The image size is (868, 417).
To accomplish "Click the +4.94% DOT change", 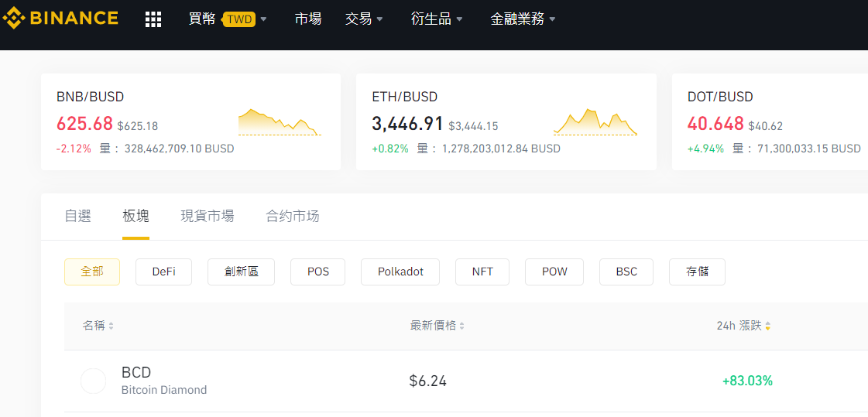I will click(x=706, y=149).
